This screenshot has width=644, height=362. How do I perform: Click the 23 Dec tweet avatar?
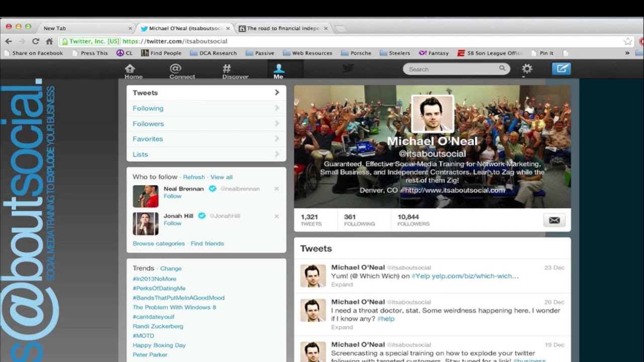[313, 276]
